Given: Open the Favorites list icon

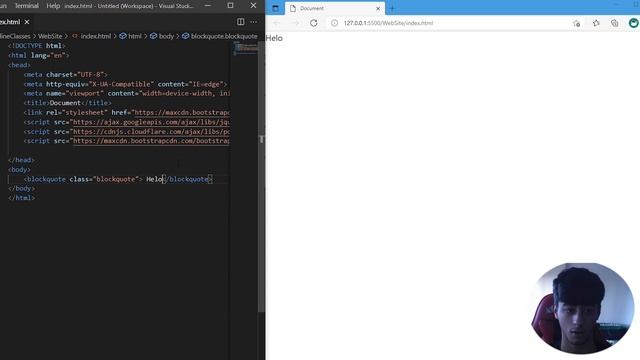Looking at the screenshot, I should (596, 23).
